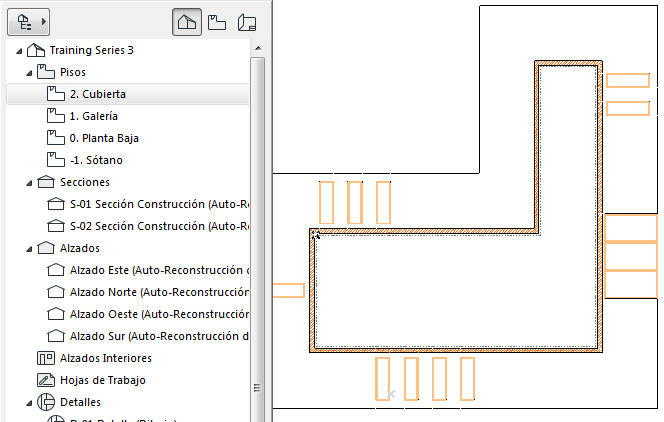
Task: Collapse the Pisos folder
Action: tap(29, 73)
